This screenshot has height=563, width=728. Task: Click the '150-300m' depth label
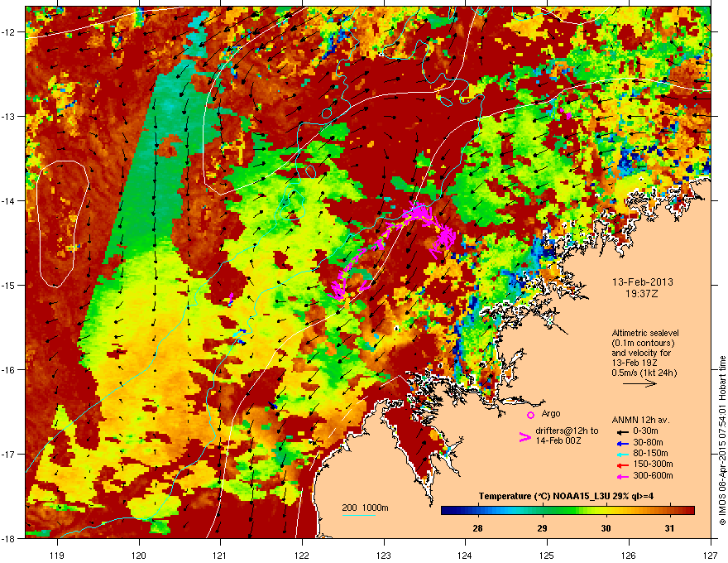click(653, 464)
